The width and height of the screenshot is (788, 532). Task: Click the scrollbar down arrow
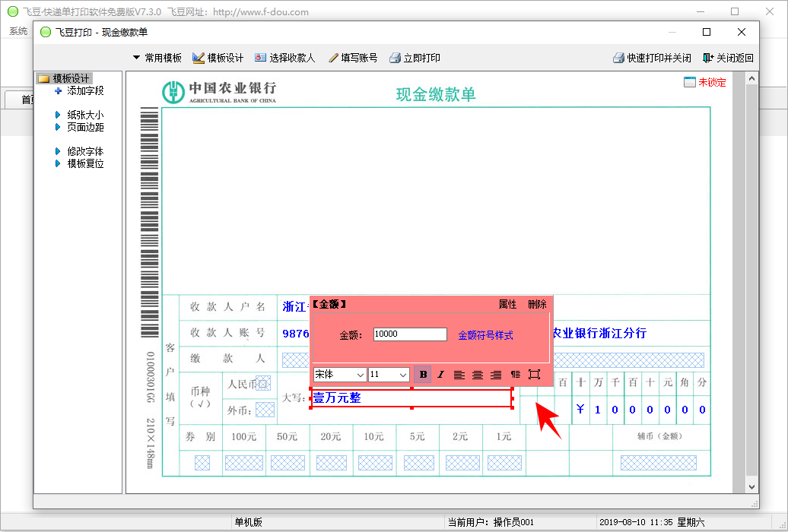[x=751, y=487]
